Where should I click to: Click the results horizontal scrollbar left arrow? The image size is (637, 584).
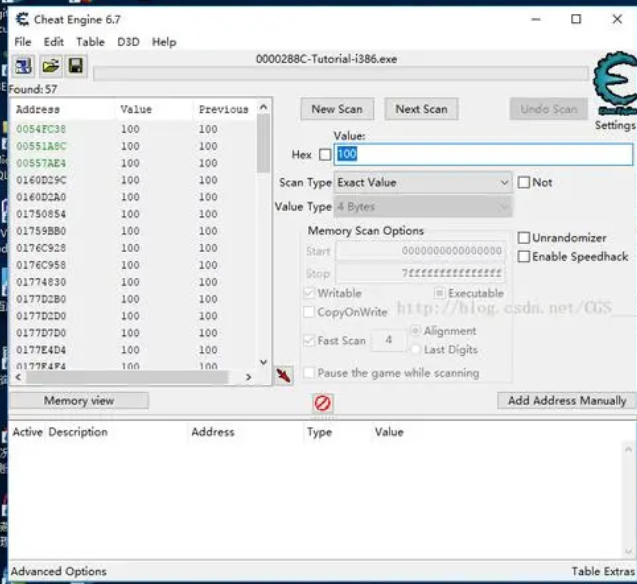18,377
